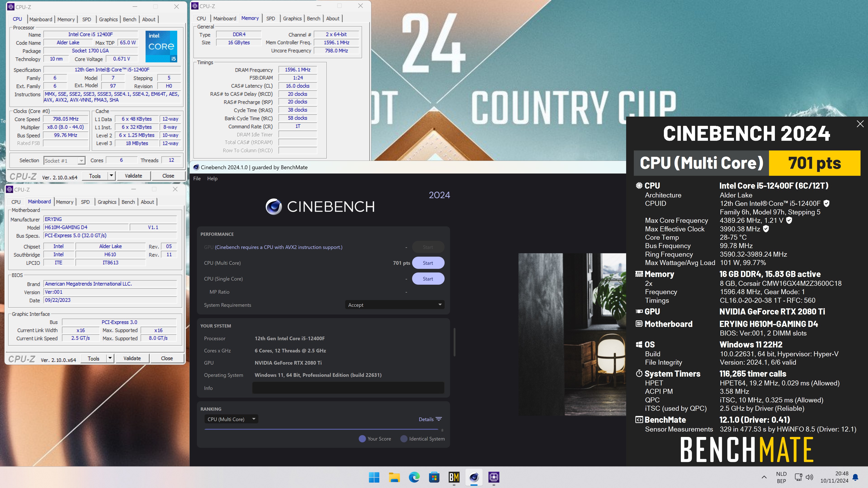This screenshot has width=868, height=488.
Task: Click verified shield next to Max Core Frequency
Action: (789, 220)
